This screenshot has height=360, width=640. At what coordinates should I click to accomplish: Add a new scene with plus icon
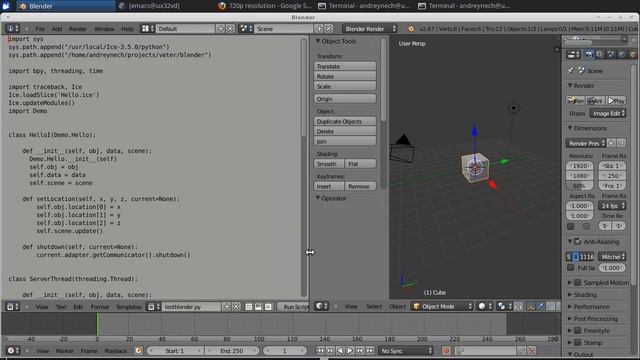pos(319,29)
